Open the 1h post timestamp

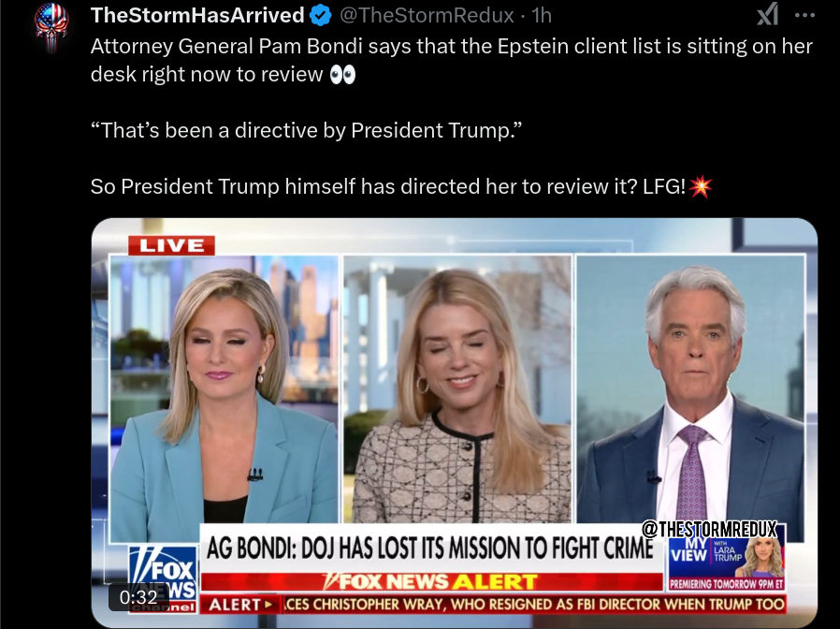coord(541,15)
